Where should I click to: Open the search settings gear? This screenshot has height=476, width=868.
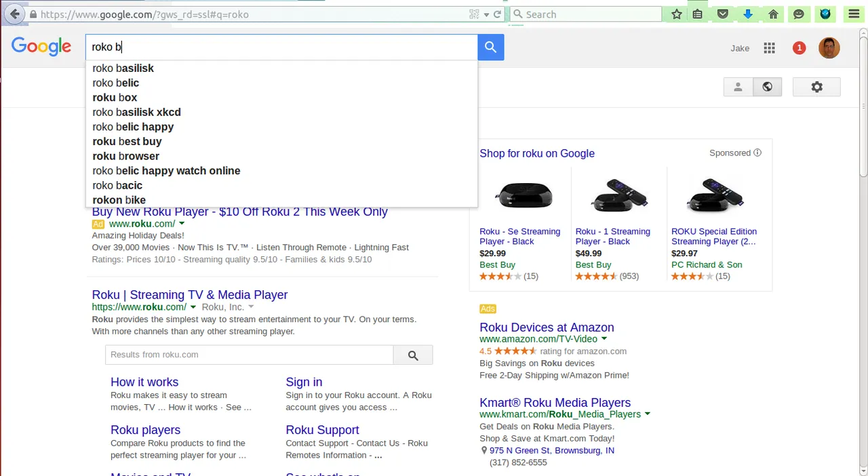coord(816,87)
